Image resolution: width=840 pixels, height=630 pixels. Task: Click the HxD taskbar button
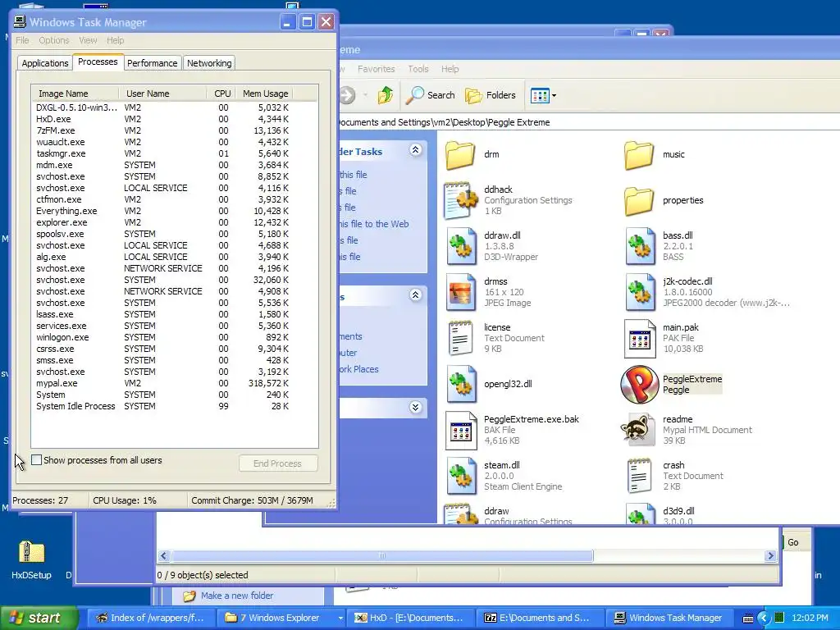point(410,618)
